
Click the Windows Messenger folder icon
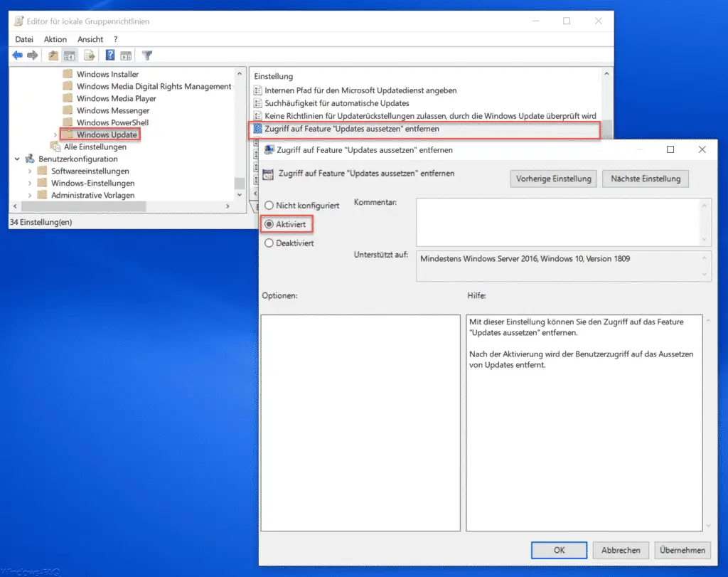[68, 110]
